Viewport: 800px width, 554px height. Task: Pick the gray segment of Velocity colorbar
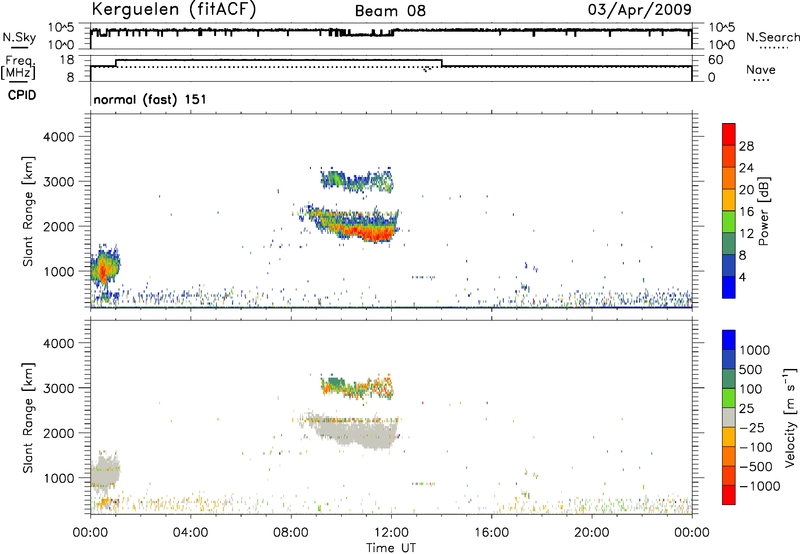[729, 417]
